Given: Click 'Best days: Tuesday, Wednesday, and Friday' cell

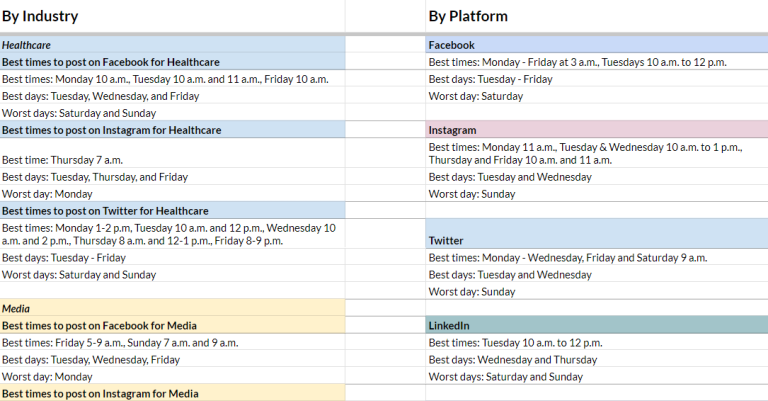Looking at the screenshot, I should [x=100, y=96].
